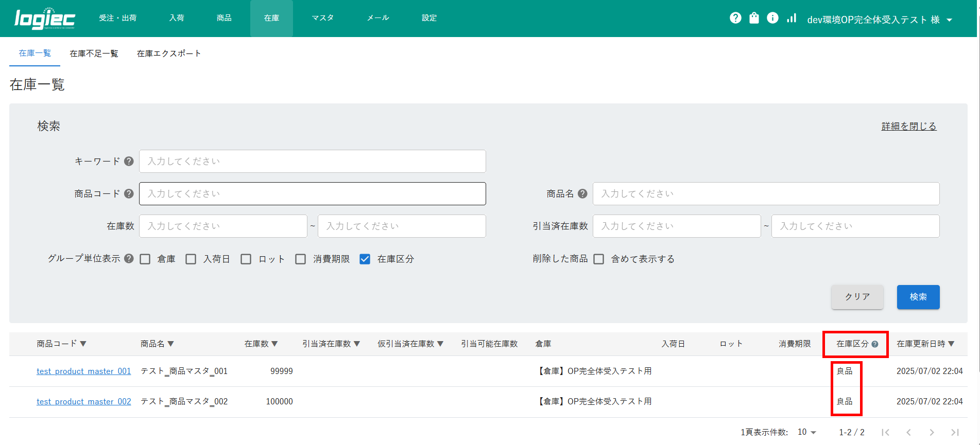Open test_product_master_001 product link
The width and height of the screenshot is (980, 445).
coord(83,371)
